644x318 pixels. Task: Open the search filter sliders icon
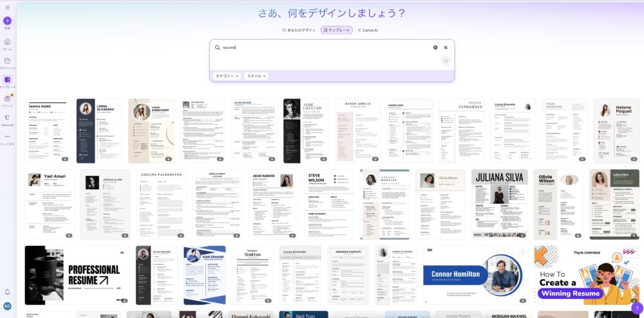(x=445, y=48)
